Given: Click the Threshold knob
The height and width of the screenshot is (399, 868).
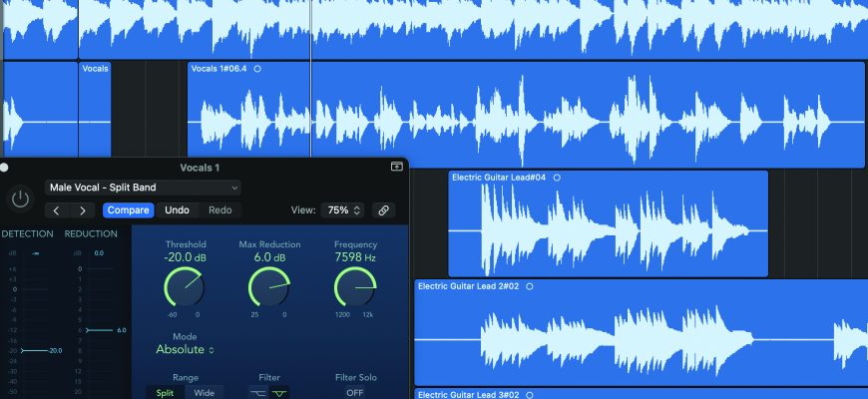Looking at the screenshot, I should (186, 287).
